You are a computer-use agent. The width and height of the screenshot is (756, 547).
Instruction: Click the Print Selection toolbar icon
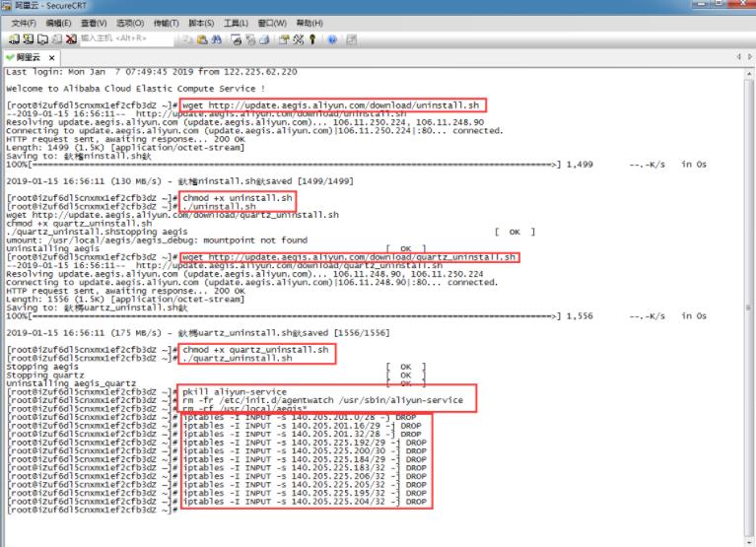pos(250,39)
